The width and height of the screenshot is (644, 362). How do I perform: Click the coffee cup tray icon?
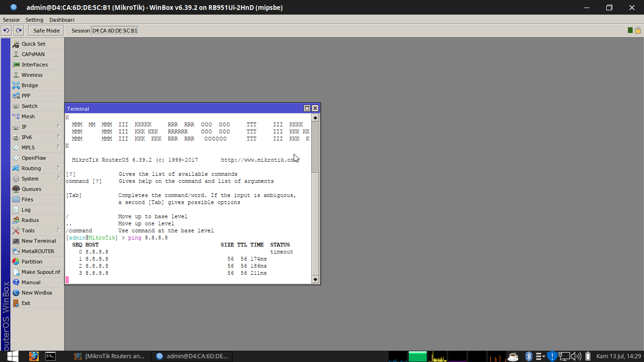click(x=512, y=356)
